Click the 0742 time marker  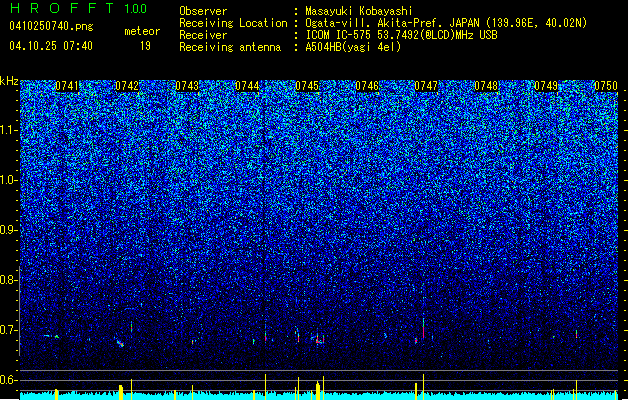pyautogui.click(x=127, y=86)
